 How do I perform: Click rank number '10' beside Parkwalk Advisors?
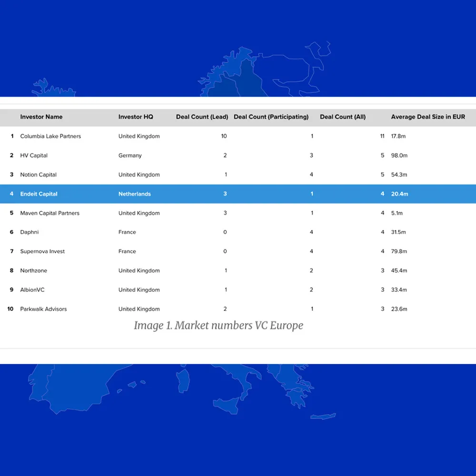tap(10, 309)
